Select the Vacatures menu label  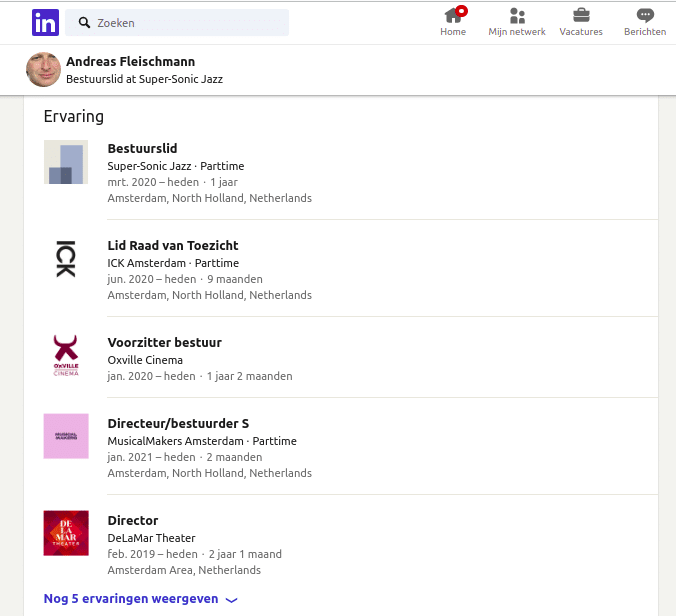click(581, 31)
